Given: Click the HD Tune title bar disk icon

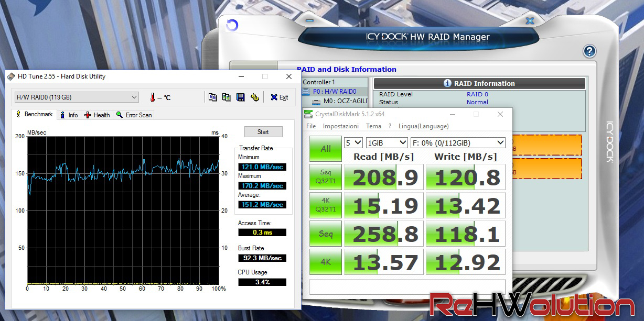Looking at the screenshot, I should pyautogui.click(x=11, y=76).
